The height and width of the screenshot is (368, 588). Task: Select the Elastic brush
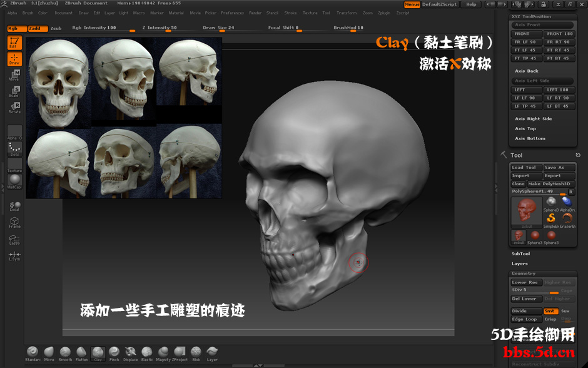click(x=147, y=354)
